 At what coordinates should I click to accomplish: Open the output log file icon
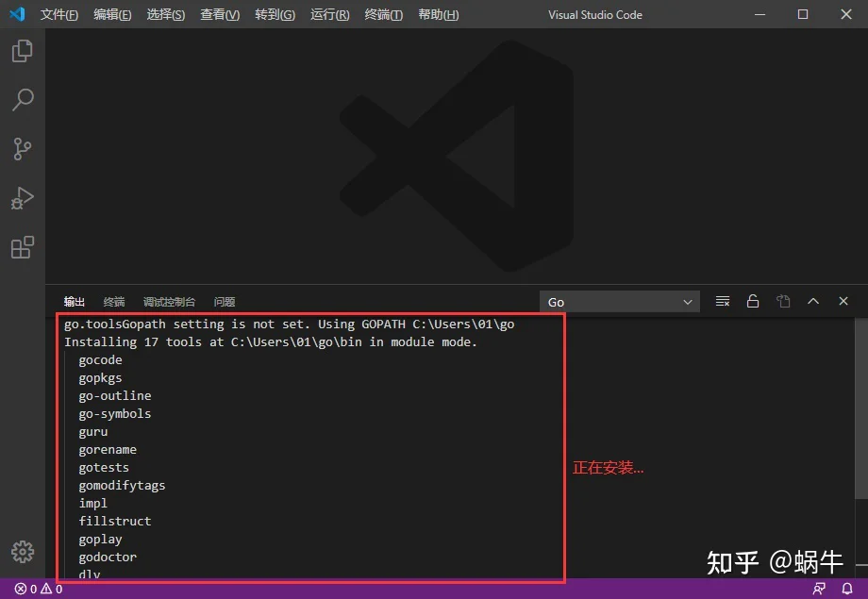pyautogui.click(x=783, y=301)
